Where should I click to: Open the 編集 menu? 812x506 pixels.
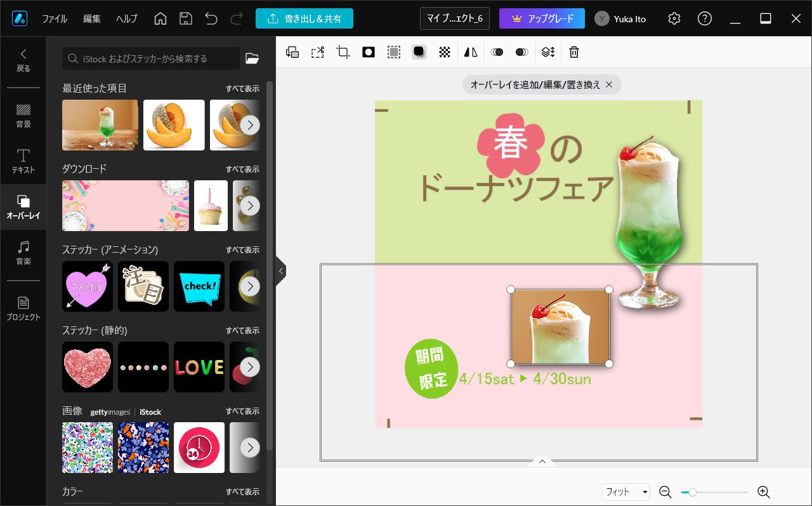(92, 18)
